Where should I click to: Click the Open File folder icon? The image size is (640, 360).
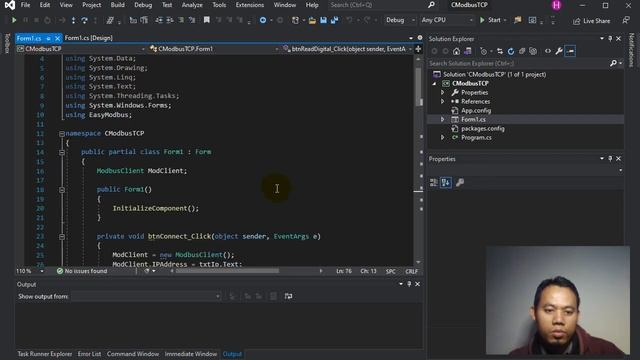(312, 20)
